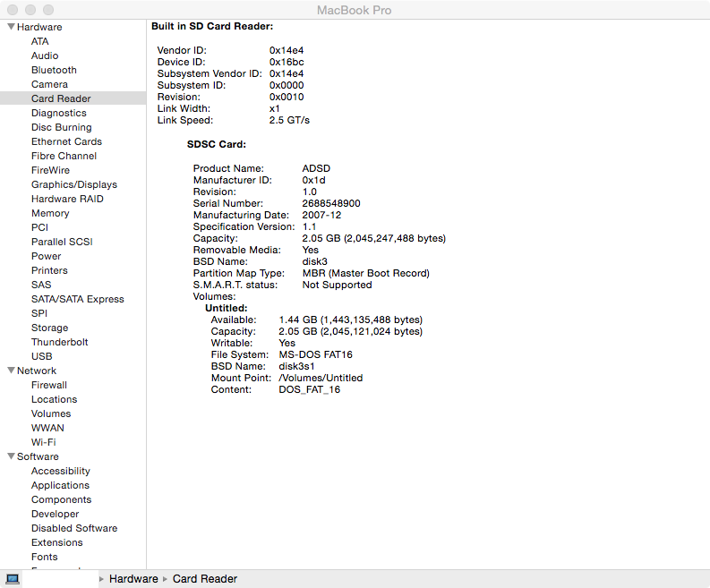Select PCI in the sidebar
Image resolution: width=710 pixels, height=588 pixels.
(x=40, y=227)
